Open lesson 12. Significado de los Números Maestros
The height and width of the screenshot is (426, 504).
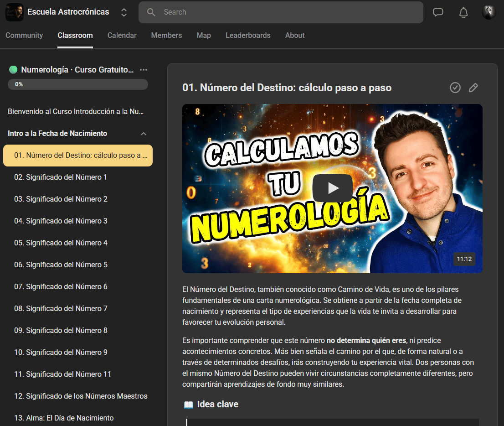click(x=81, y=396)
